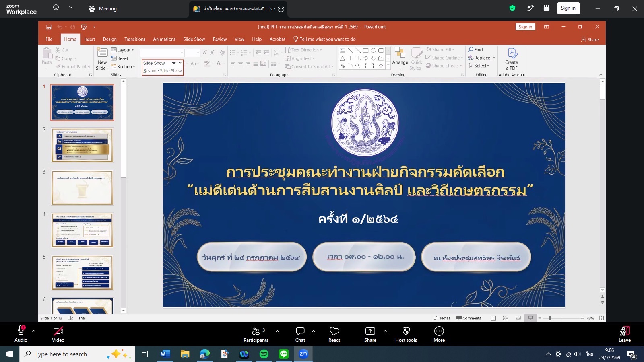The height and width of the screenshot is (362, 644).
Task: Click the Align Left paragraph icon
Action: pos(233,64)
